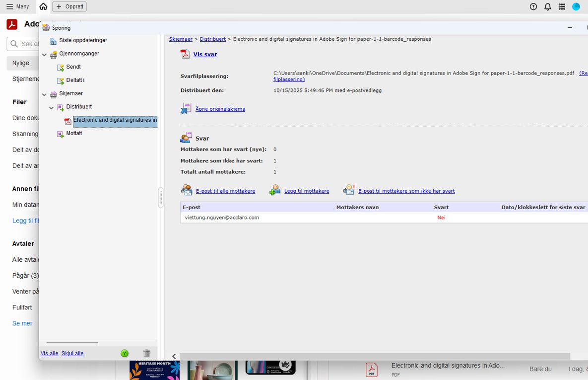Click the Skjemaer breadcrumb link
Screen dimensions: 588x380
point(181,39)
